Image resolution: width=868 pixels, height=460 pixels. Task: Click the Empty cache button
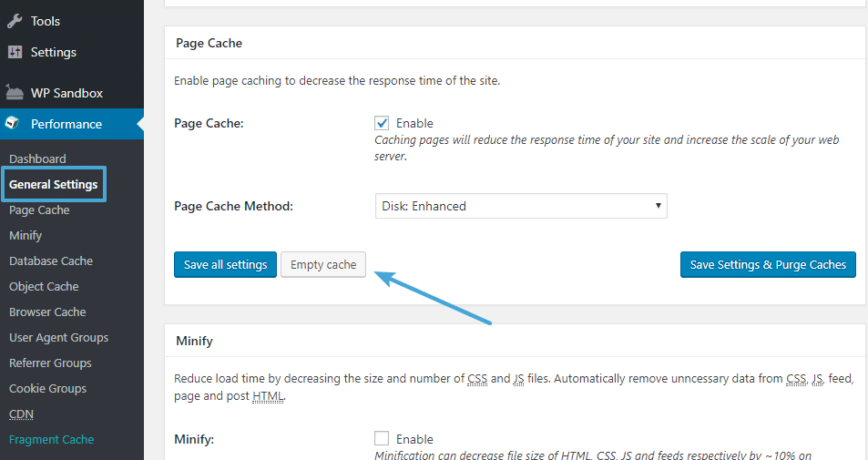[323, 265]
